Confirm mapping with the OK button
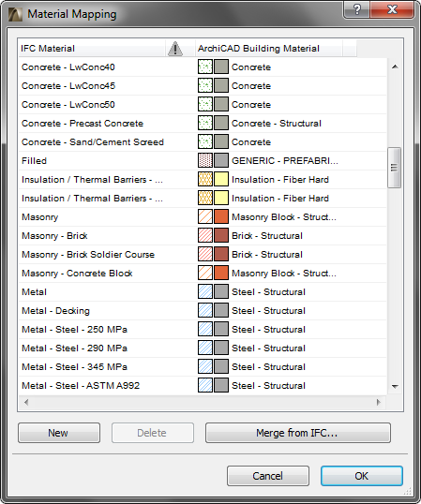Screen dimensions: 421x504 coord(362,476)
